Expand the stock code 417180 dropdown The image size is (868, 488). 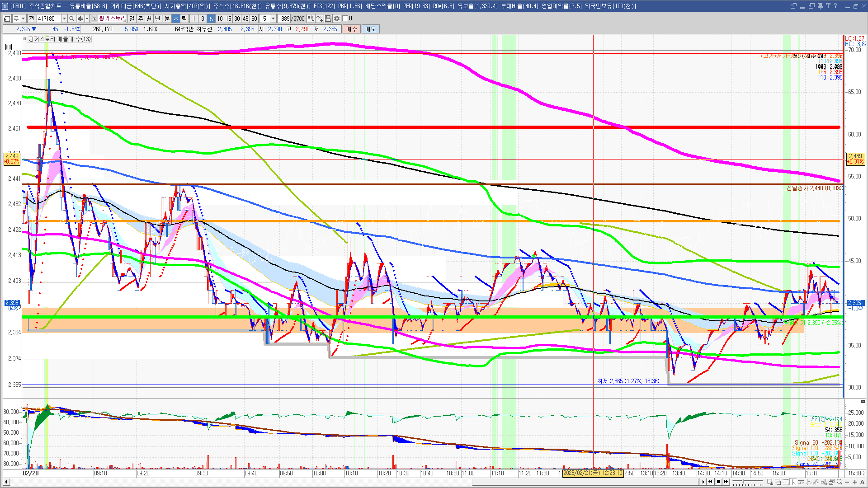pyautogui.click(x=64, y=19)
